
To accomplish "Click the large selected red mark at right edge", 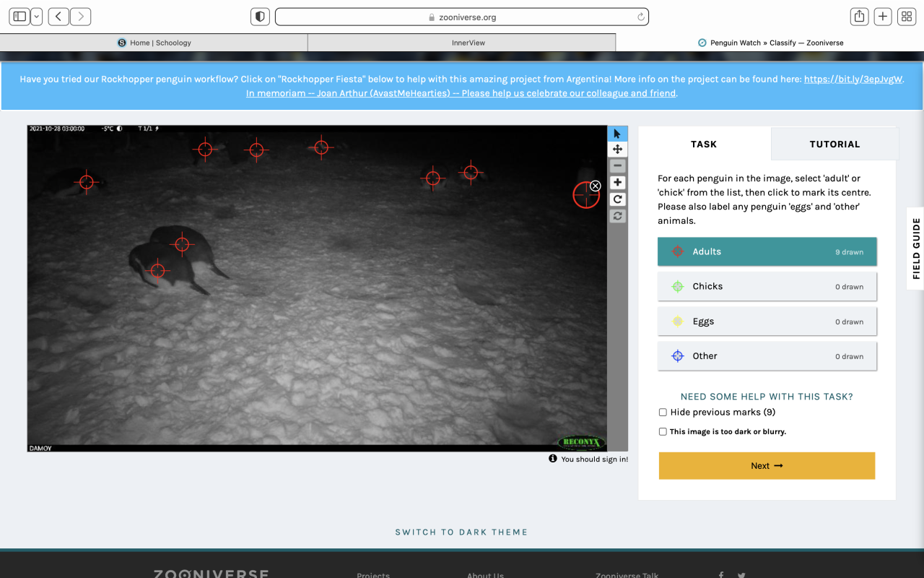I will click(x=585, y=195).
